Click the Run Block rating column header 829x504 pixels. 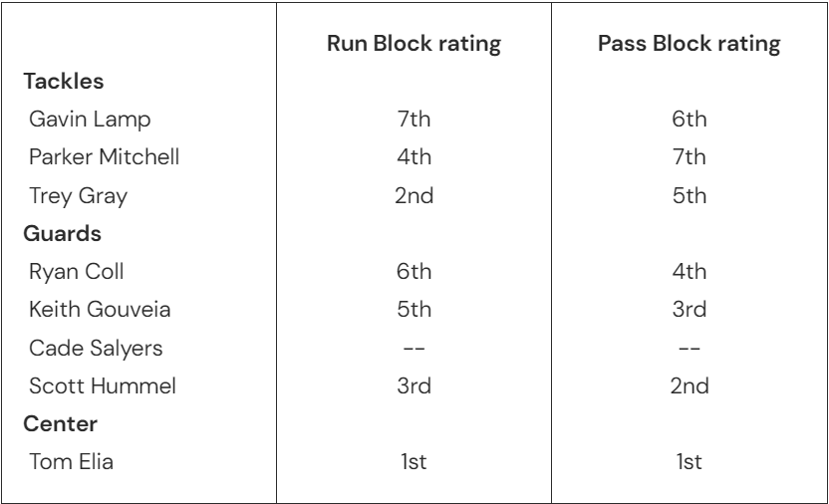412,45
